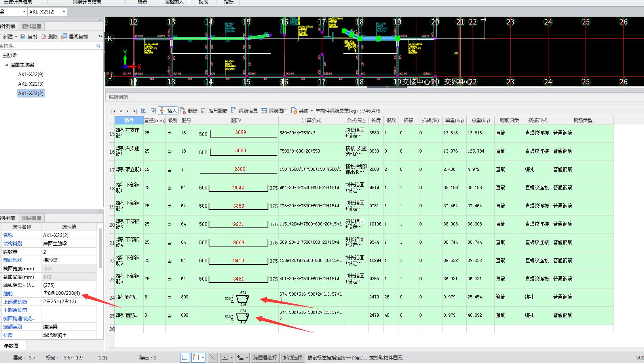The height and width of the screenshot is (363, 644).
Task: Click the red length 9044 in row 18
Action: pos(238,188)
